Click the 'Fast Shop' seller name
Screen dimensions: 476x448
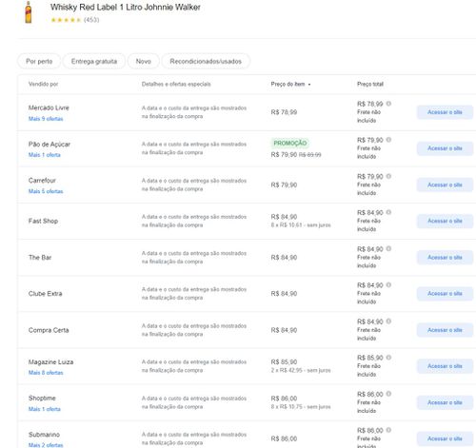(43, 221)
